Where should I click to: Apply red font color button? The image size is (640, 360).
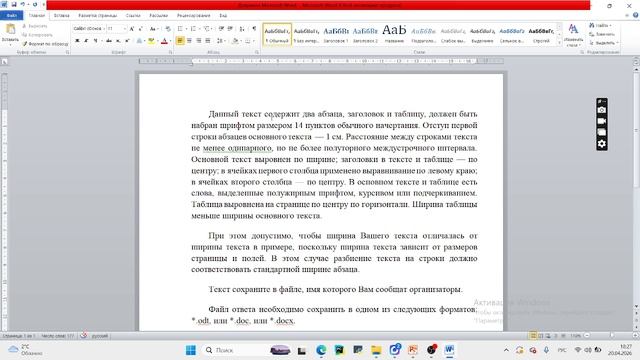164,40
